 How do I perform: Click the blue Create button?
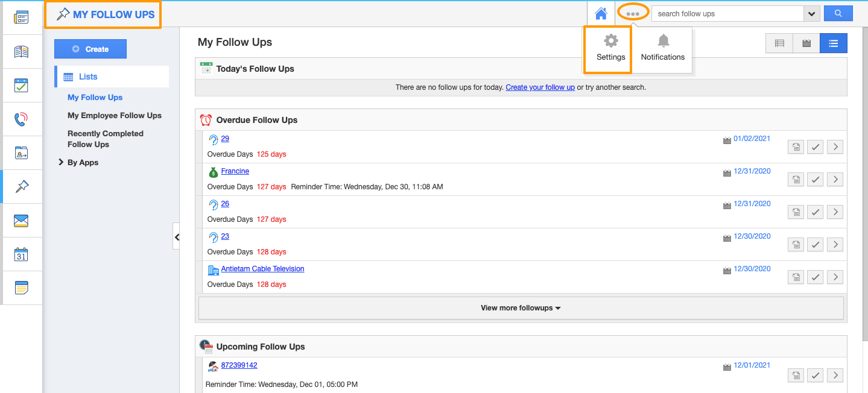(x=90, y=49)
